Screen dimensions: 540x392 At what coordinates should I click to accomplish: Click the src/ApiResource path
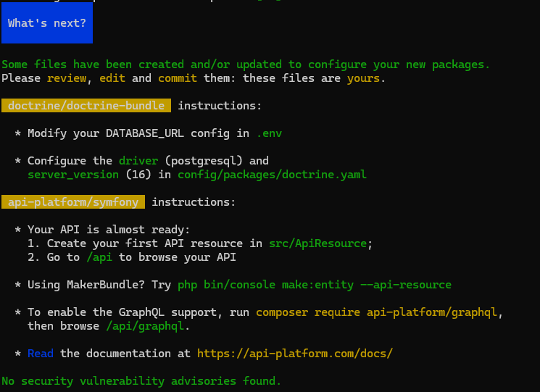[x=318, y=243]
